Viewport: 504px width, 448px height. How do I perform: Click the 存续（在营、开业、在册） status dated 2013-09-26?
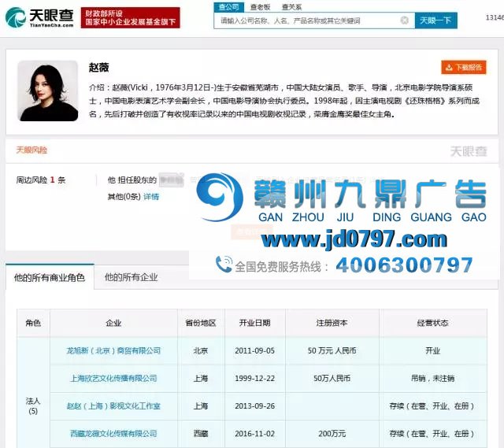point(432,406)
